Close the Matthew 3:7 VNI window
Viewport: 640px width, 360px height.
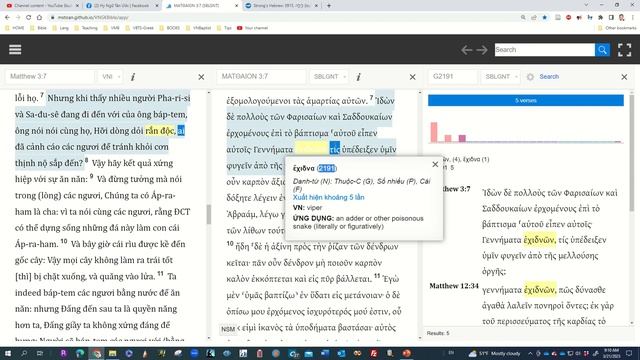pyautogui.click(x=201, y=77)
